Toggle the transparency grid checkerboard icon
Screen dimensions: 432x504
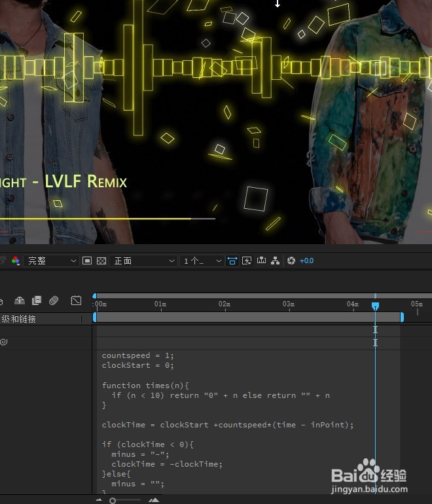pos(101,261)
